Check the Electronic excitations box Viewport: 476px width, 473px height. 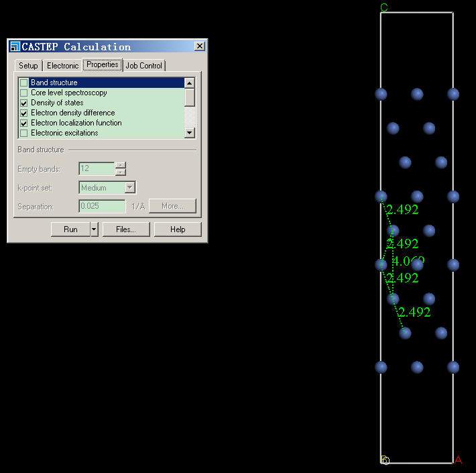tap(23, 133)
